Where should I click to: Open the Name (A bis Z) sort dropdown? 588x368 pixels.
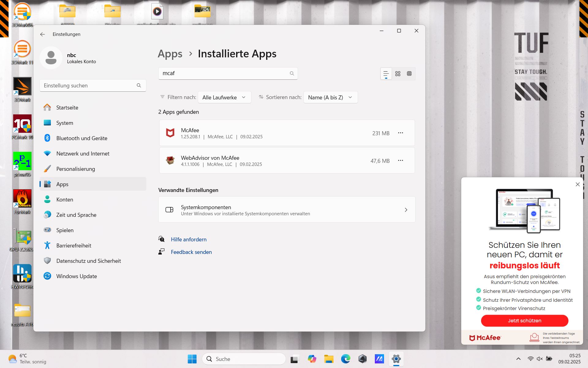330,97
